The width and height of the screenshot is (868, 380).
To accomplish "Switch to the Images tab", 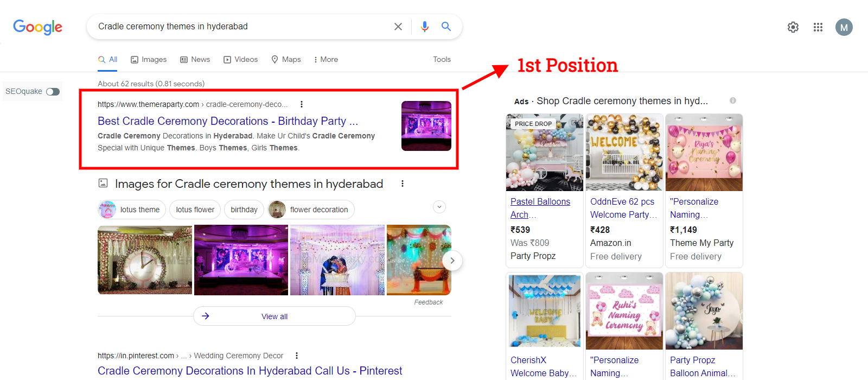I will [149, 60].
